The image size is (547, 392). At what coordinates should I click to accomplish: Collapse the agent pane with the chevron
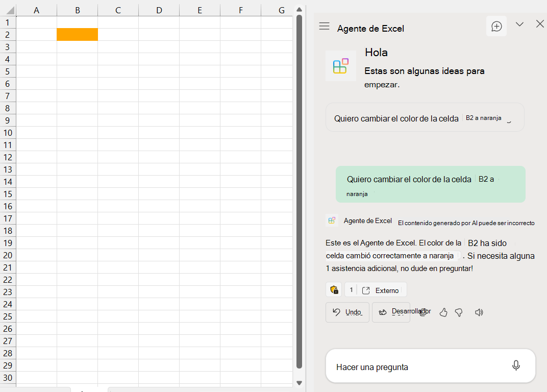coord(519,24)
